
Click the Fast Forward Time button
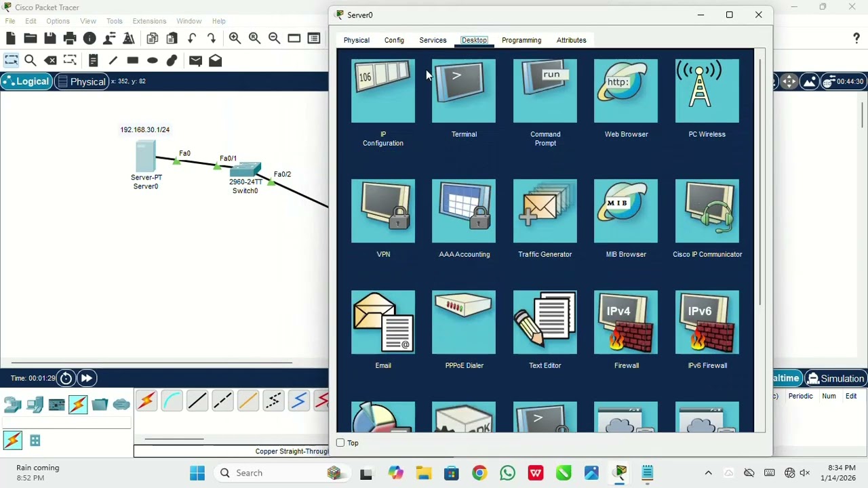click(87, 378)
